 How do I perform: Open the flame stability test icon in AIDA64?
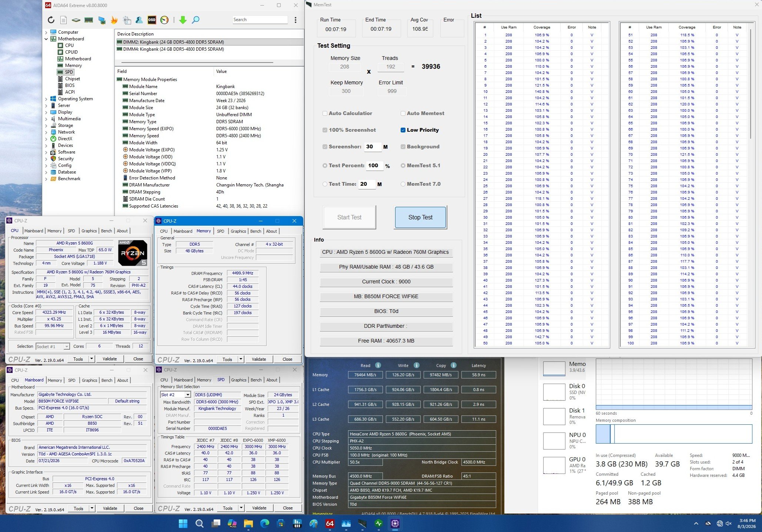[114, 20]
